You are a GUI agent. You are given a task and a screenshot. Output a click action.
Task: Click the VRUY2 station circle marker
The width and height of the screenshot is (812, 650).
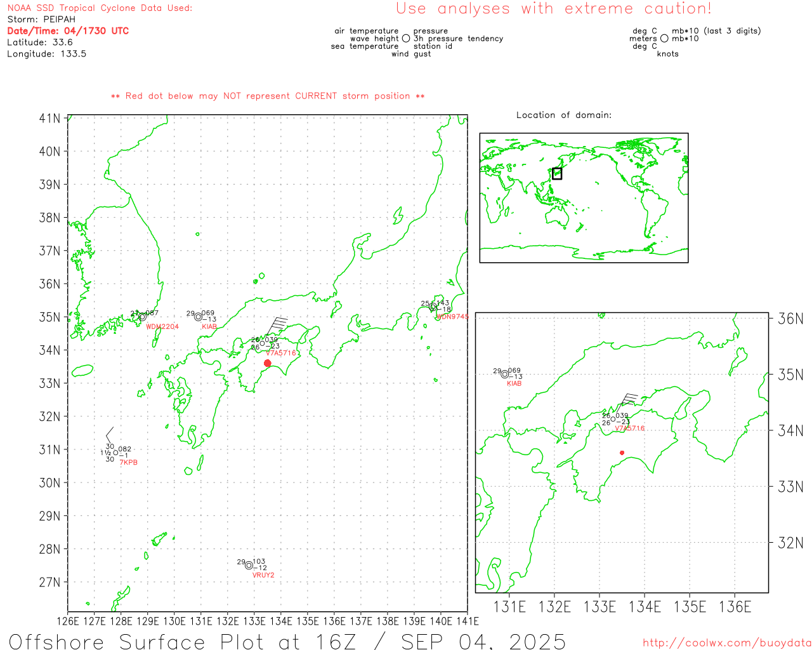(x=249, y=565)
